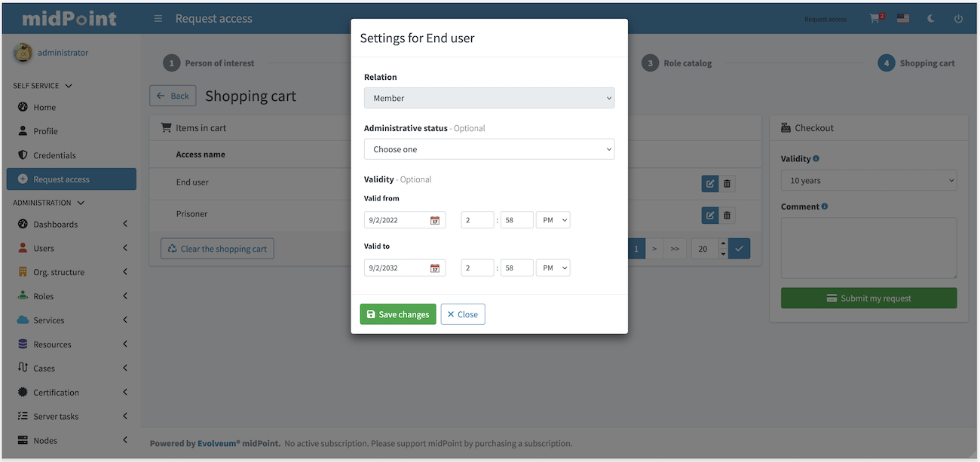Screen dimensions: 980x462
Task: Click inside the Comment text area
Action: pyautogui.click(x=868, y=249)
